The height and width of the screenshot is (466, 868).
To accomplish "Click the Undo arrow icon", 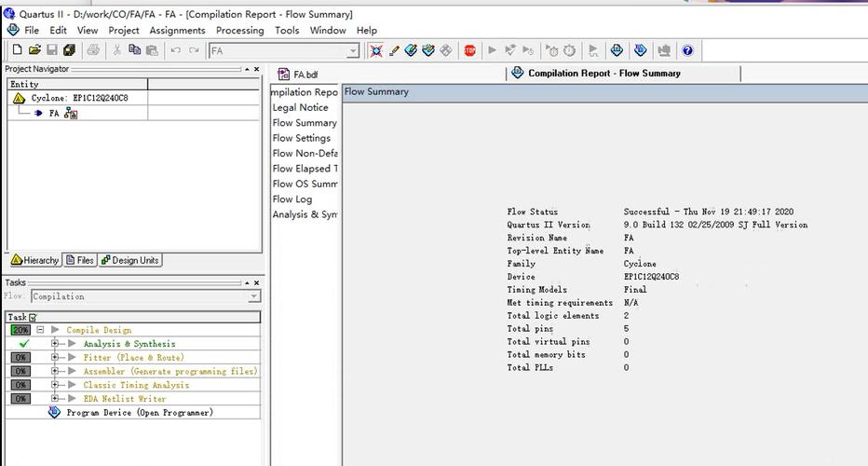I will tap(175, 50).
